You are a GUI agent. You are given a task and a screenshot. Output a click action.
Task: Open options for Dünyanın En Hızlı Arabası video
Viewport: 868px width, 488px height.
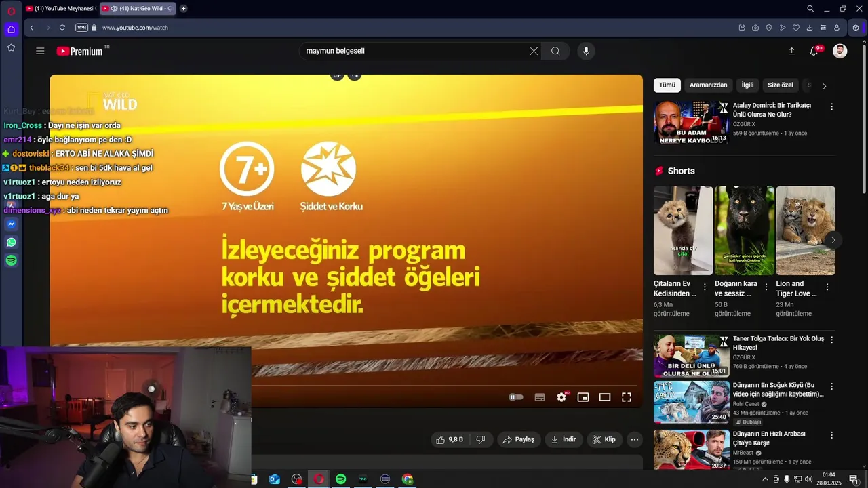click(831, 435)
